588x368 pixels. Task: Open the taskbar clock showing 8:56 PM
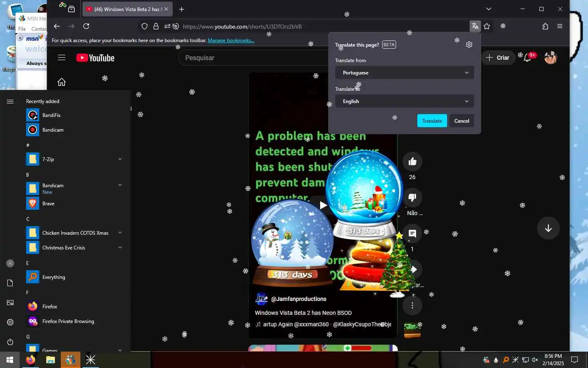553,360
